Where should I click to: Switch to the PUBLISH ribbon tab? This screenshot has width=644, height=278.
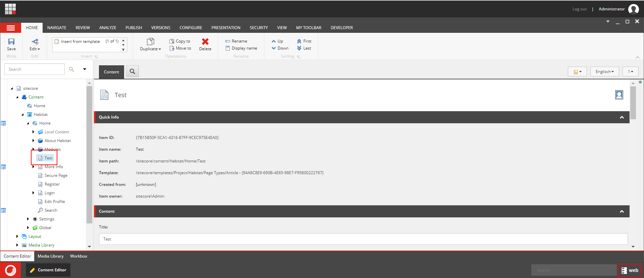point(134,28)
